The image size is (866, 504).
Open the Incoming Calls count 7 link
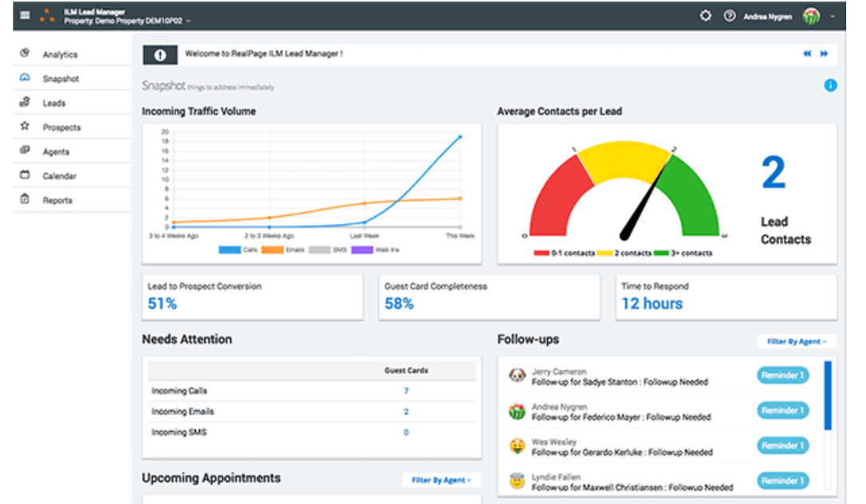(x=406, y=391)
